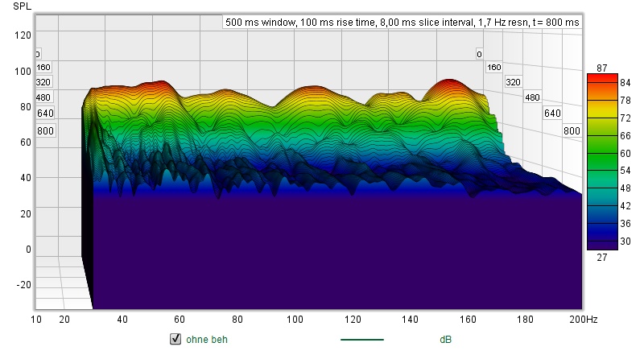
Task: Click the 120 value on the SPL axis
Action: [x=23, y=35]
